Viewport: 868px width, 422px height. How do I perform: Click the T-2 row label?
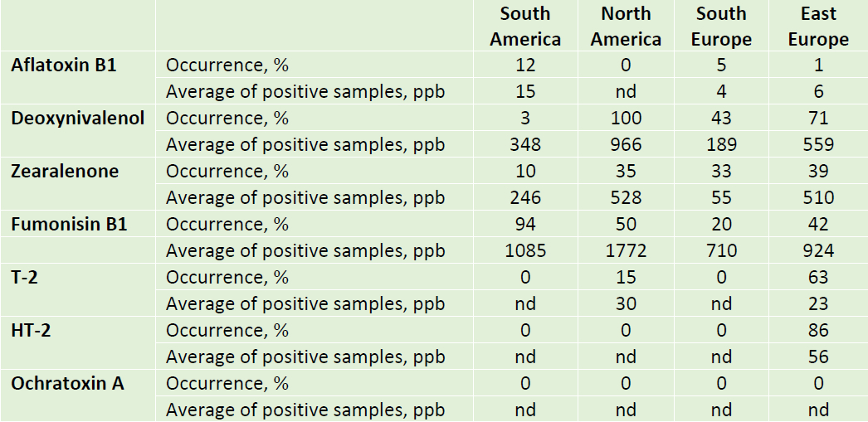click(x=27, y=277)
